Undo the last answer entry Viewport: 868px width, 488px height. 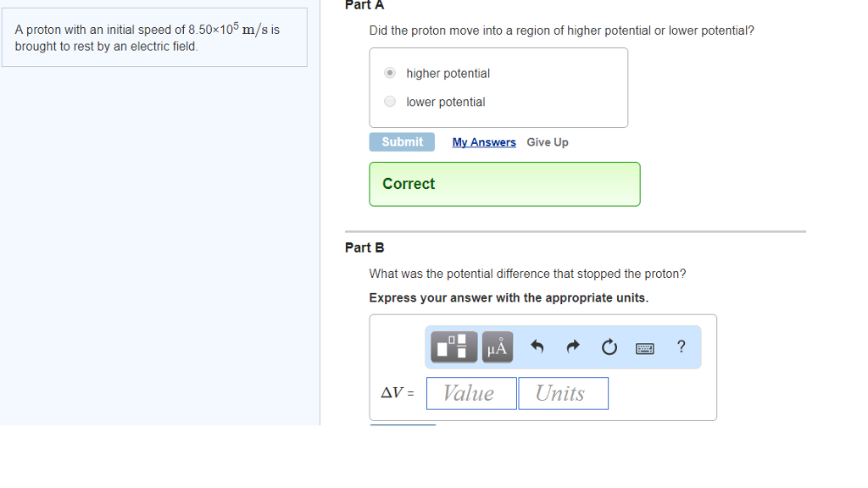[537, 347]
